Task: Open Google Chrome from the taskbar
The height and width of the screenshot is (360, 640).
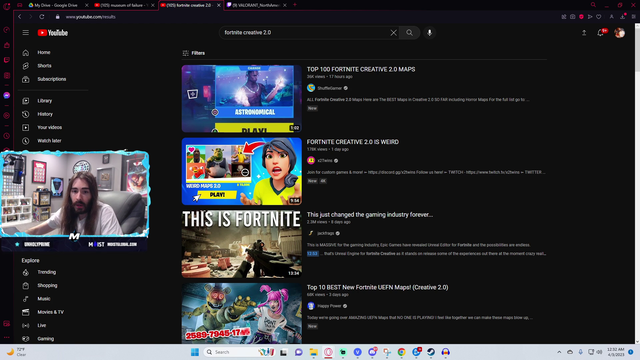Action: click(x=402, y=352)
